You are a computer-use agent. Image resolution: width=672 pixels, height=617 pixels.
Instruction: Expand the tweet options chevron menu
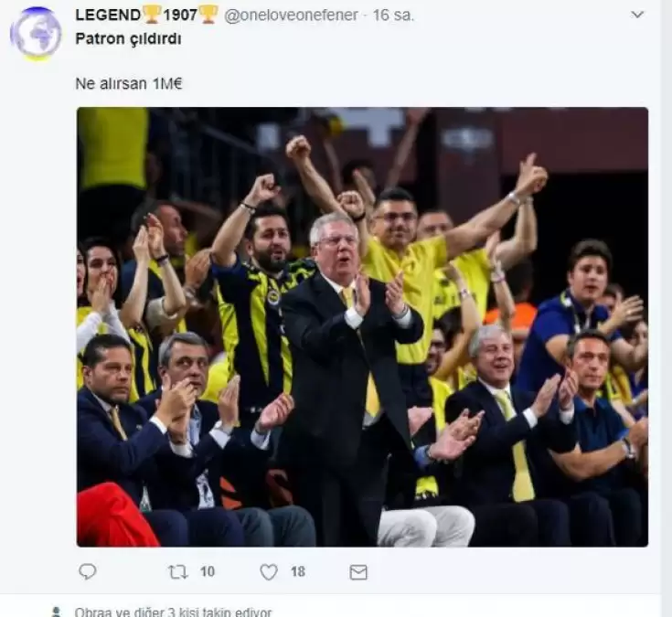pyautogui.click(x=638, y=15)
